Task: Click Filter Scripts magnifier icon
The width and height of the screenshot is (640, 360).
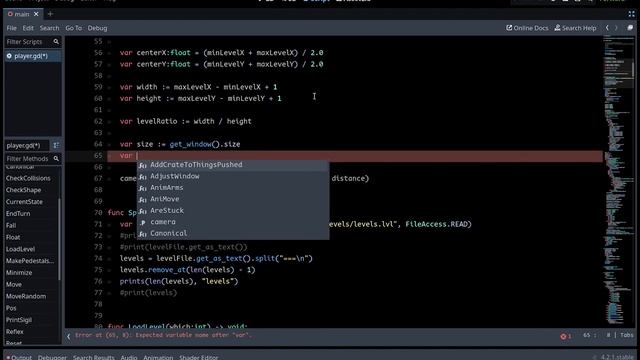Action: [56, 42]
